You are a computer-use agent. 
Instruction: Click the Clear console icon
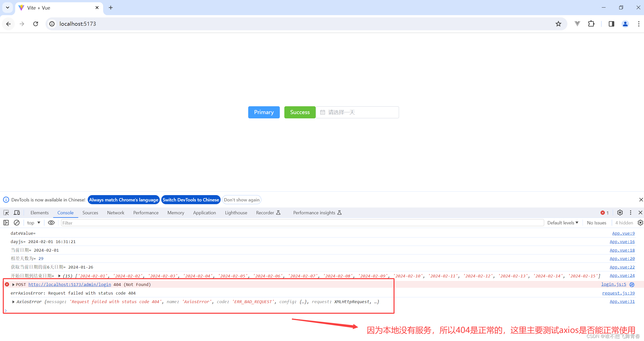17,223
